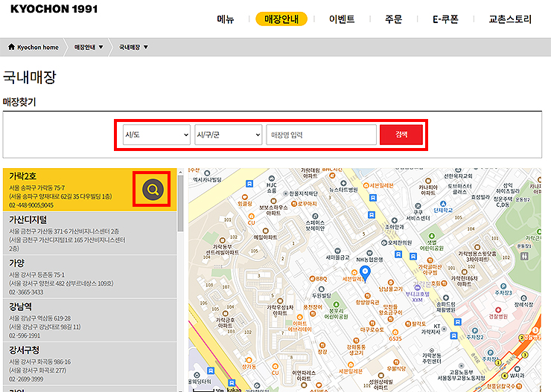Open the 이벤트 menu
This screenshot has height=392, width=551.
[342, 19]
